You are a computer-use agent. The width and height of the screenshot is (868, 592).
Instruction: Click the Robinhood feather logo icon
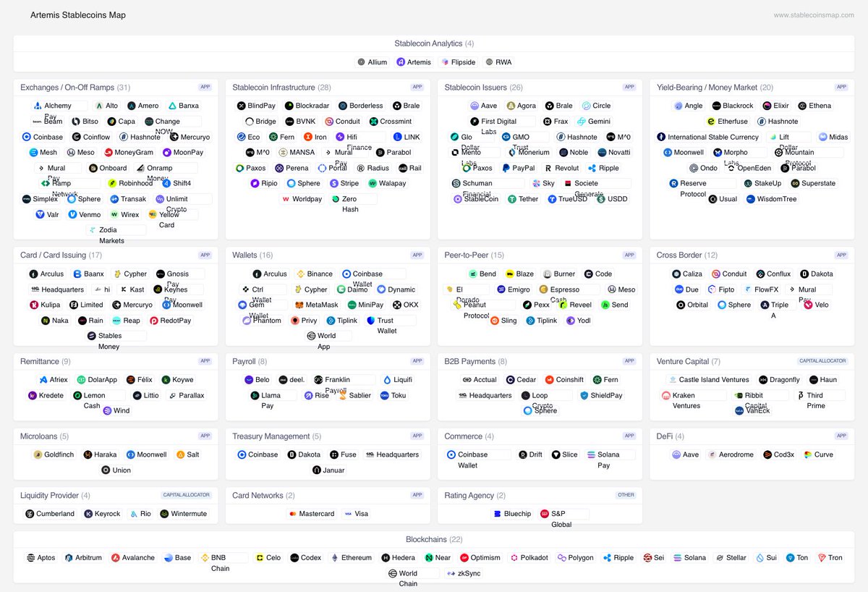coord(112,184)
